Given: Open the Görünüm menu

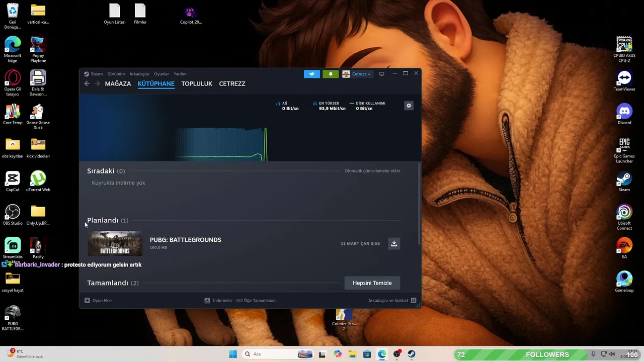Looking at the screenshot, I should click(116, 74).
